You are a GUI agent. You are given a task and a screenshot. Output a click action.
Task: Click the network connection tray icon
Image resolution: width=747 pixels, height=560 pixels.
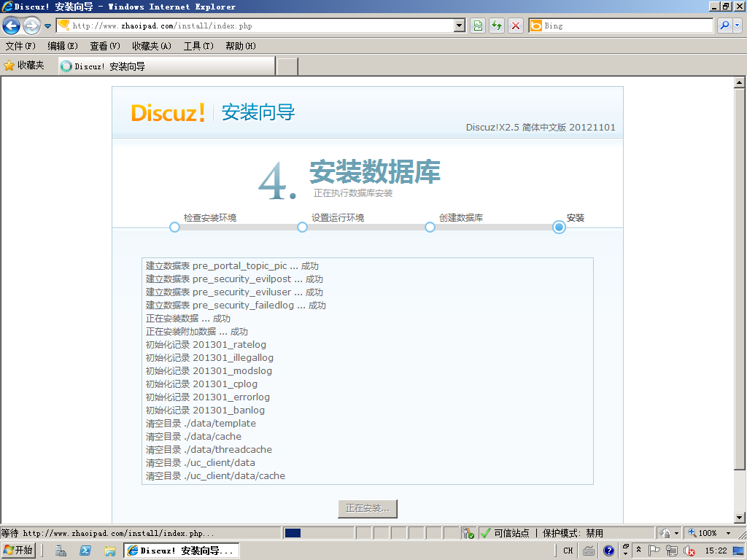click(x=672, y=551)
